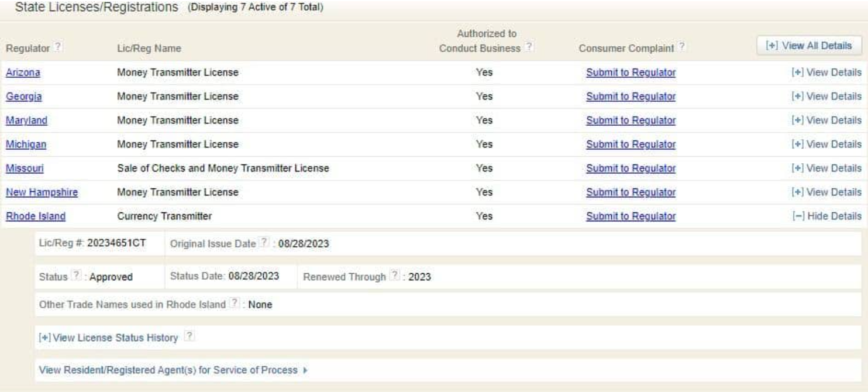Screen dimensions: 868x392
Task: Expand View Details for Michigan row
Action: point(826,145)
